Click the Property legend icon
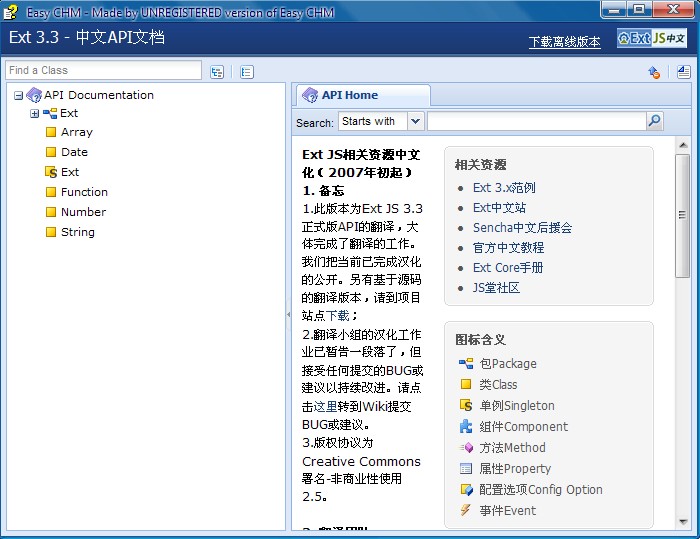Image resolution: width=700 pixels, height=539 pixels. (x=466, y=468)
